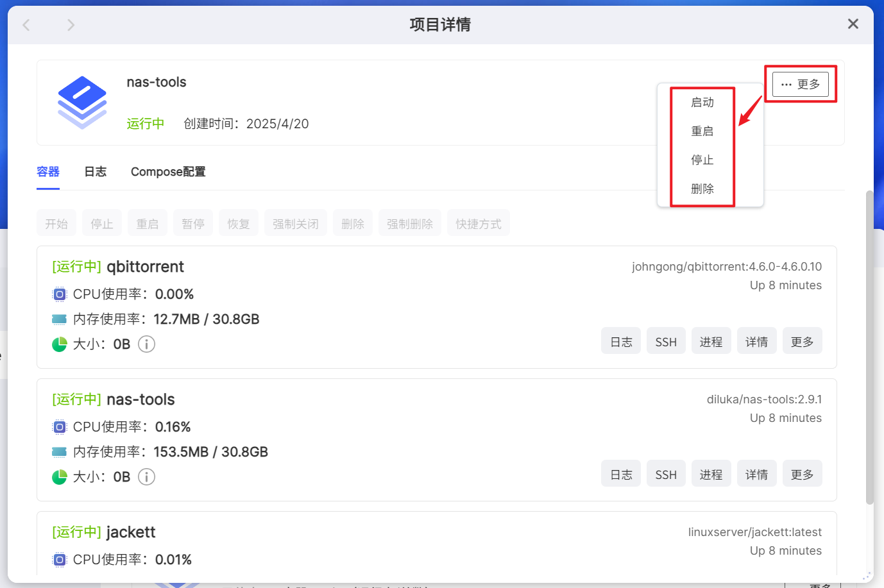The image size is (884, 588).
Task: Click the nas-tools container CPU icon
Action: click(x=59, y=427)
